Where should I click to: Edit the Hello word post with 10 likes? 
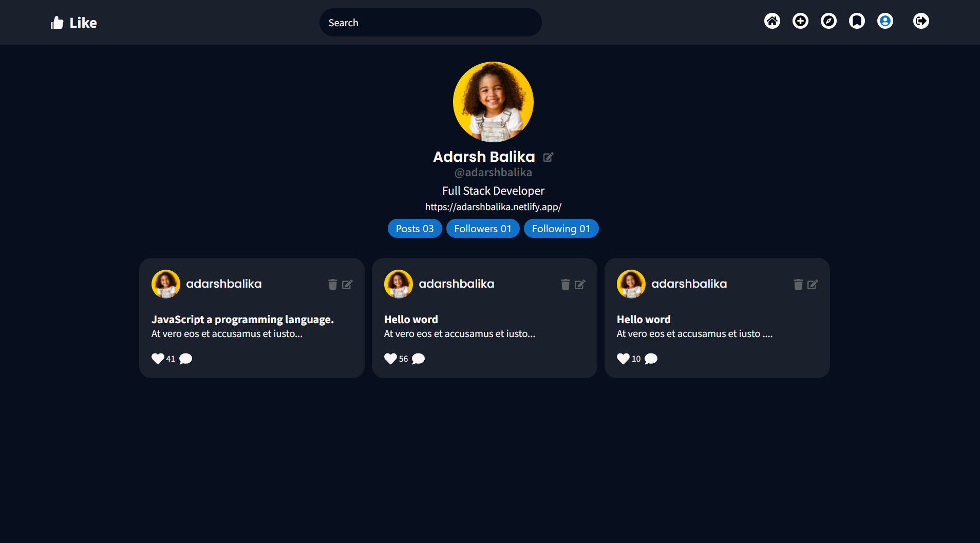[x=813, y=284]
